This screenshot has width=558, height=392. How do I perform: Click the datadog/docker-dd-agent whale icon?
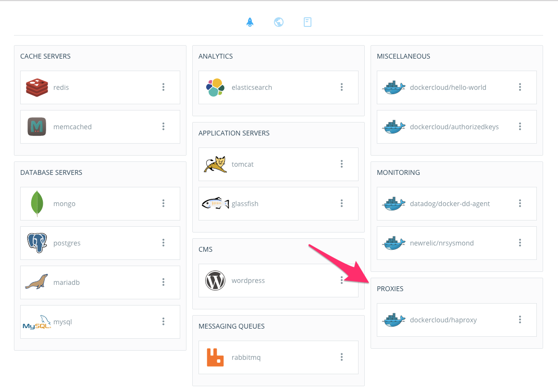[x=394, y=204]
